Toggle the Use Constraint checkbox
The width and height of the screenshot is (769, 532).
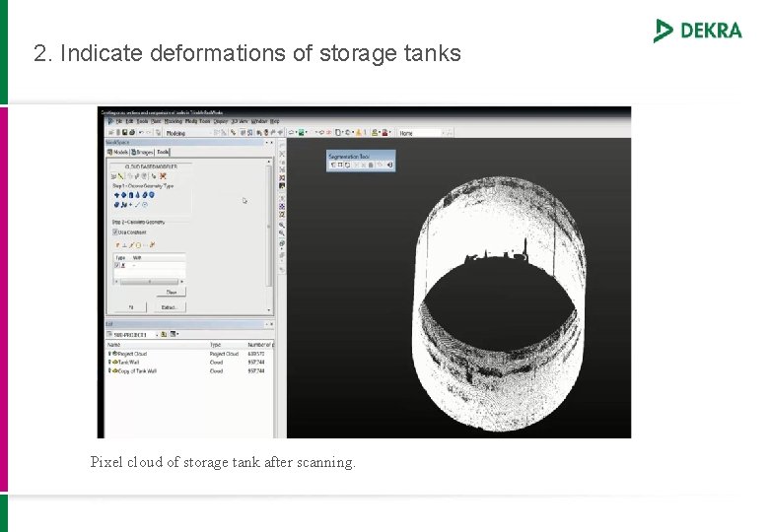point(115,233)
